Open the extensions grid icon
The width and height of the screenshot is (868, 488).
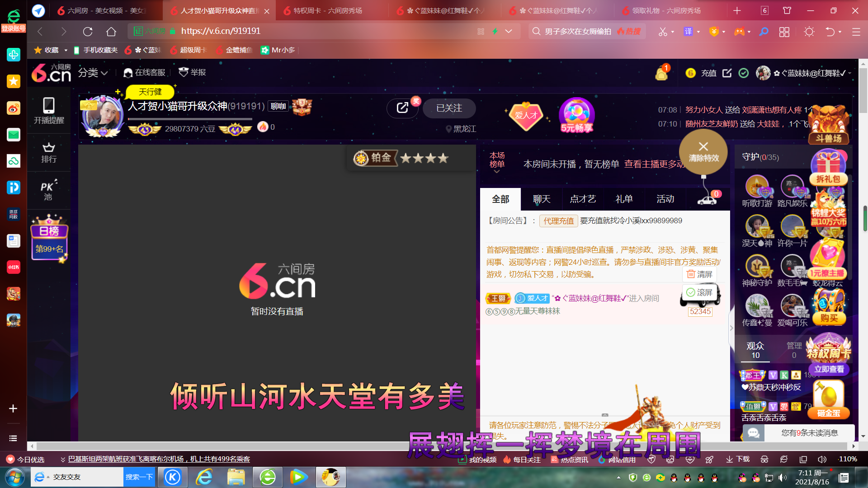point(784,32)
